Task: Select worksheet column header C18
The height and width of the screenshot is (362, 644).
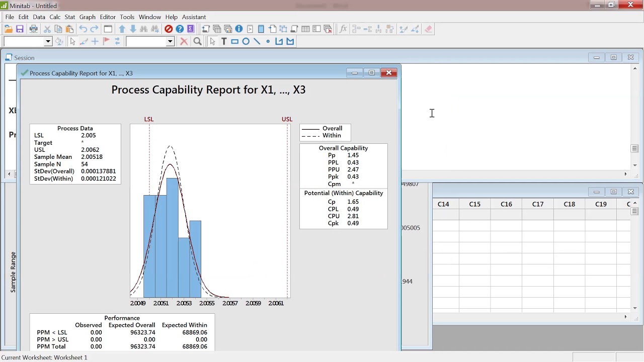Action: [x=569, y=204]
